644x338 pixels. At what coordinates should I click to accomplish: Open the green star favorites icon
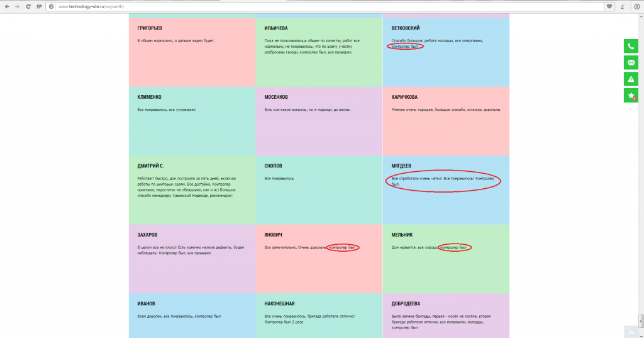pyautogui.click(x=631, y=96)
